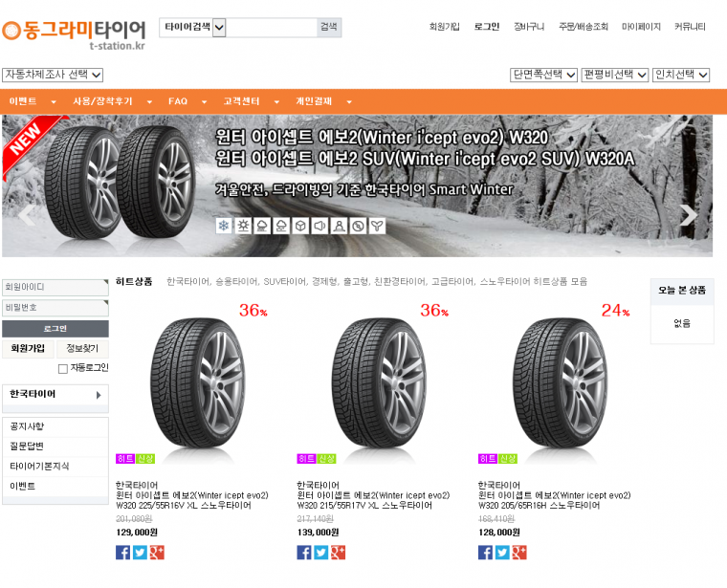Viewport: 727px width, 588px height.
Task: Open the 고객센터 menu item
Action: 241,101
